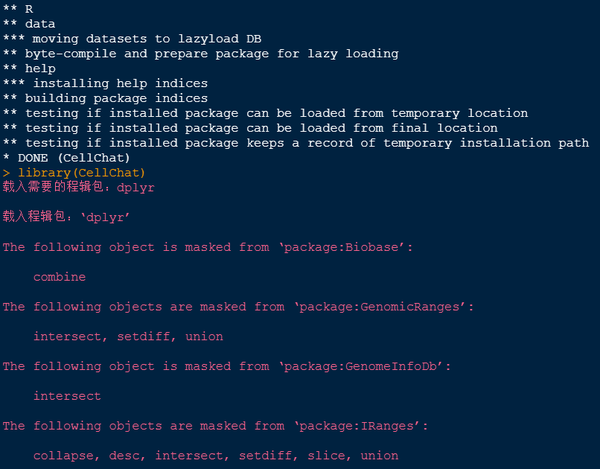Click the '** data' output line
This screenshot has height=469, width=600.
pyautogui.click(x=29, y=23)
